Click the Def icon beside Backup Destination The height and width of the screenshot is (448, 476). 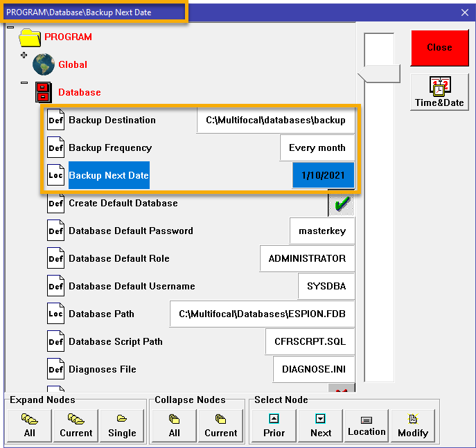click(55, 120)
